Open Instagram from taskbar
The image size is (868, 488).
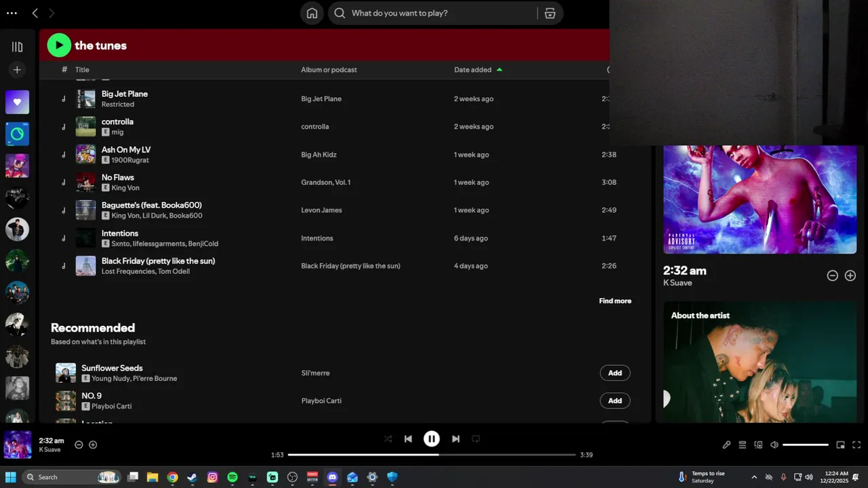(212, 477)
